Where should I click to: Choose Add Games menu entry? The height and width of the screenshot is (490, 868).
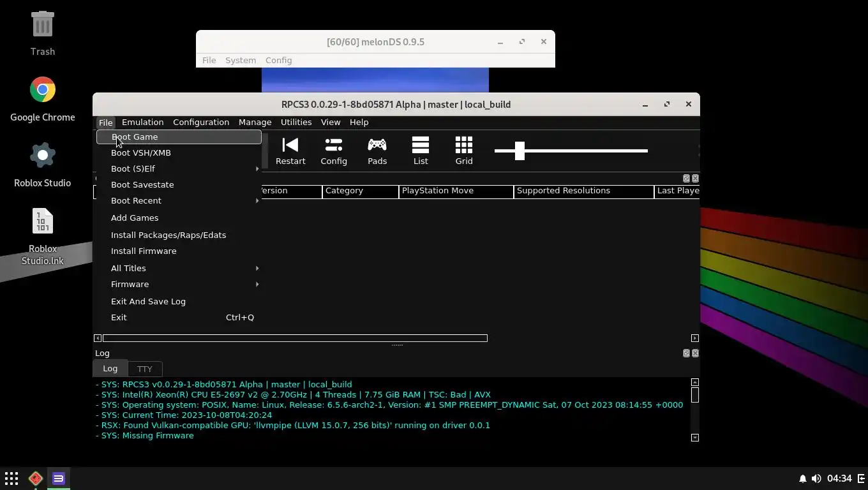[x=179, y=218]
